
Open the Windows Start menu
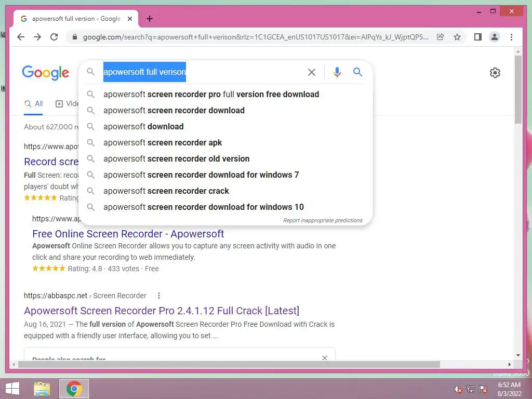click(x=12, y=389)
